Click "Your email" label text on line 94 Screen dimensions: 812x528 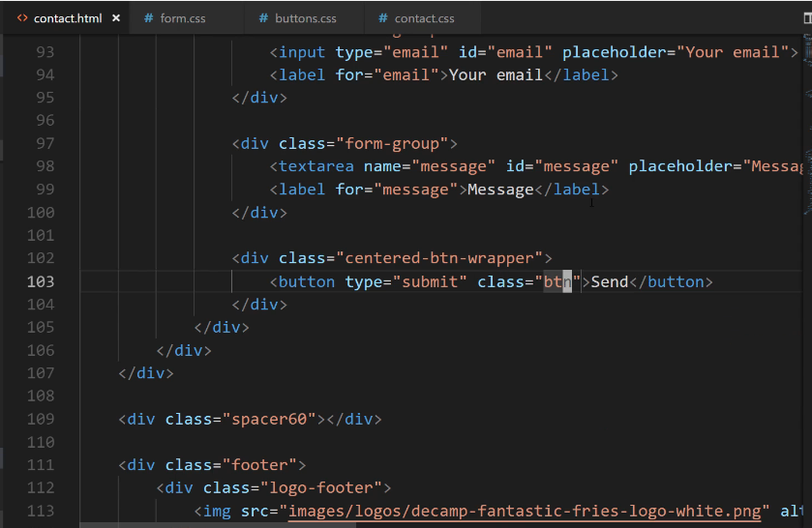pyautogui.click(x=496, y=75)
